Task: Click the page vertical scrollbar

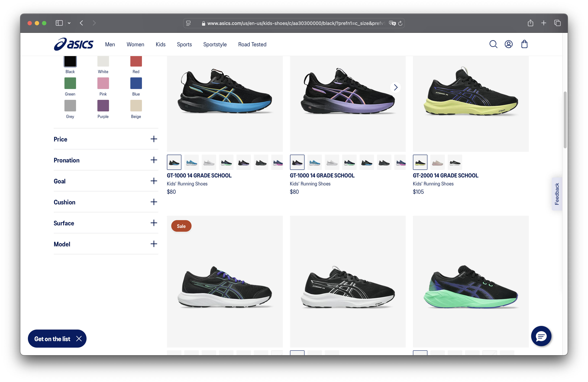Action: (565, 120)
